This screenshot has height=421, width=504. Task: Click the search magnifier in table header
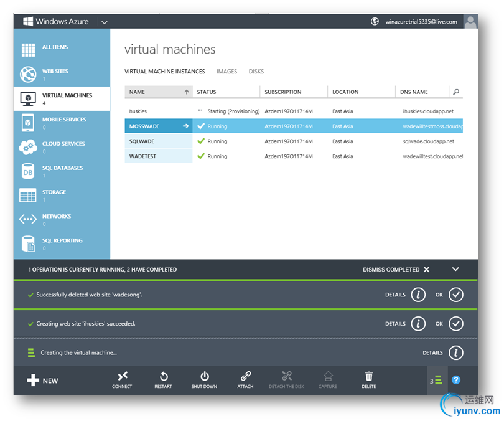click(x=456, y=92)
